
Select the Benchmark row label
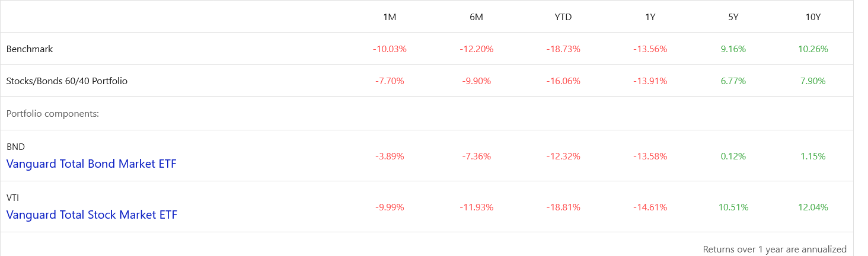pos(30,49)
